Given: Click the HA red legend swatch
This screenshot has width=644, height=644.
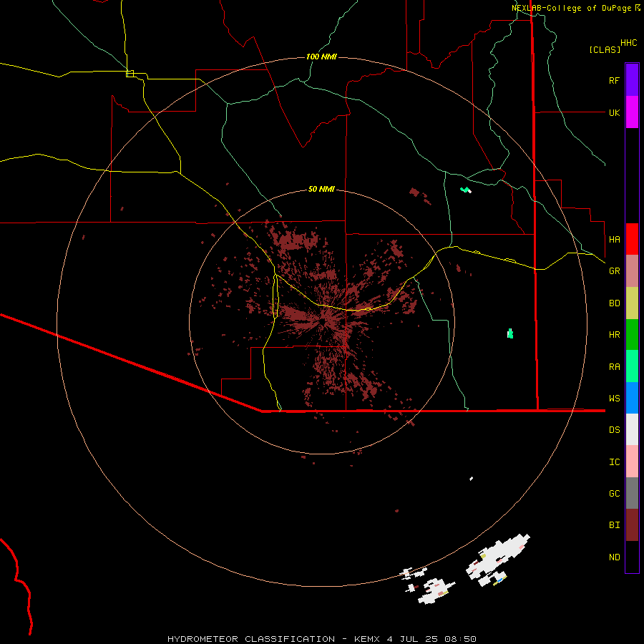Looking at the screenshot, I should (632, 239).
